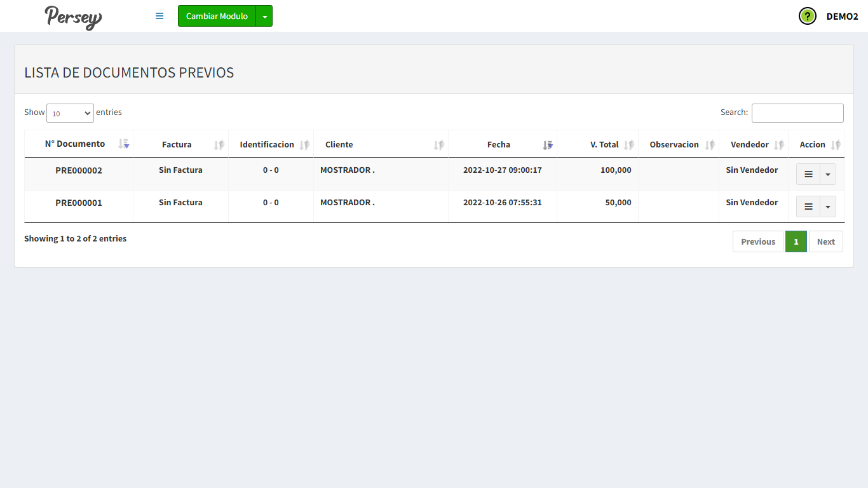868x488 pixels.
Task: Click the list icon for PRE000002
Action: click(808, 174)
